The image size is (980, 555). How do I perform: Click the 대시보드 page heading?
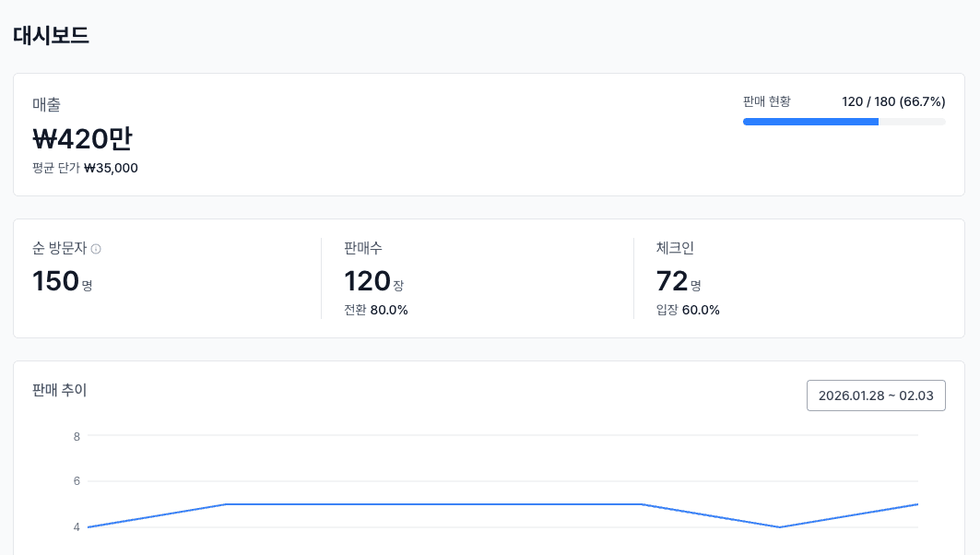(51, 36)
